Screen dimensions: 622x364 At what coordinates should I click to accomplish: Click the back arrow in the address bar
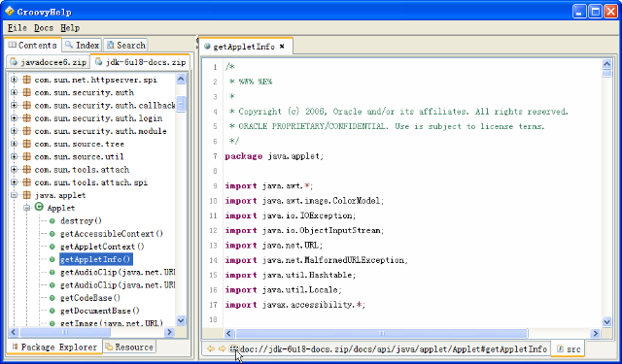(211, 348)
